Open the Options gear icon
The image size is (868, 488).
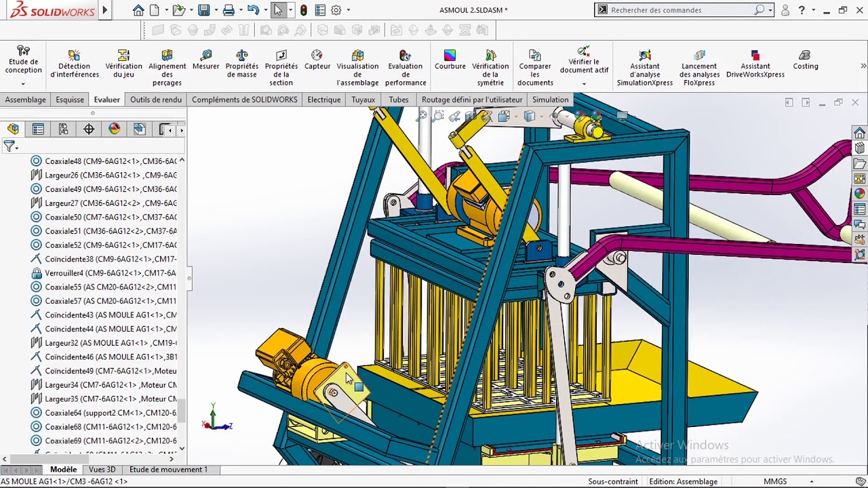pos(336,10)
